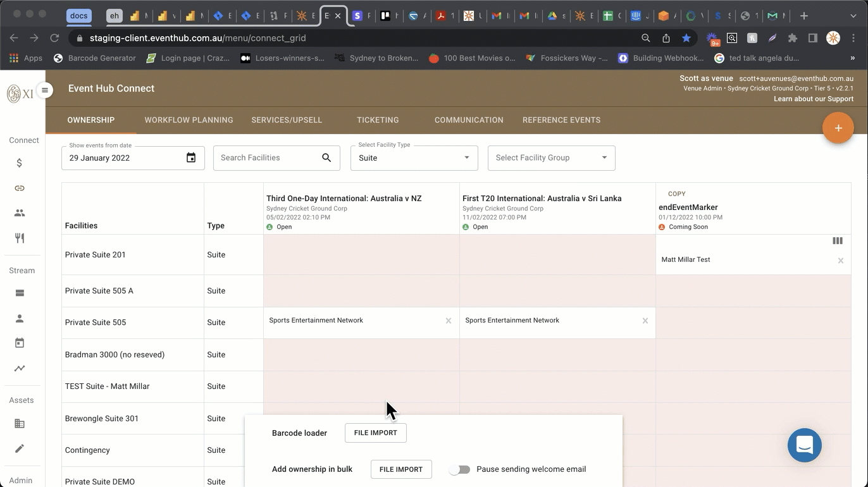Remove Matt Millar Test from Private Suite 201
This screenshot has width=868, height=487.
click(840, 261)
